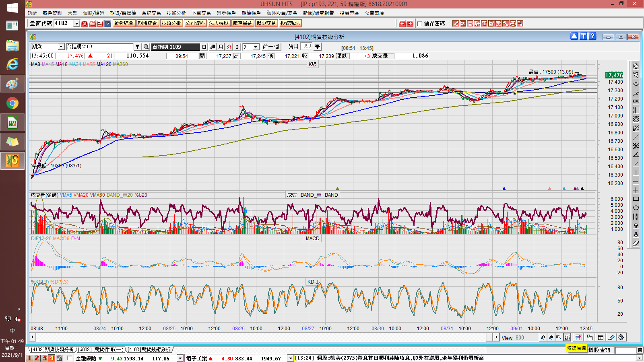Expand the 電子工業 index dropdown in status bar
644x362 pixels.
click(290, 358)
